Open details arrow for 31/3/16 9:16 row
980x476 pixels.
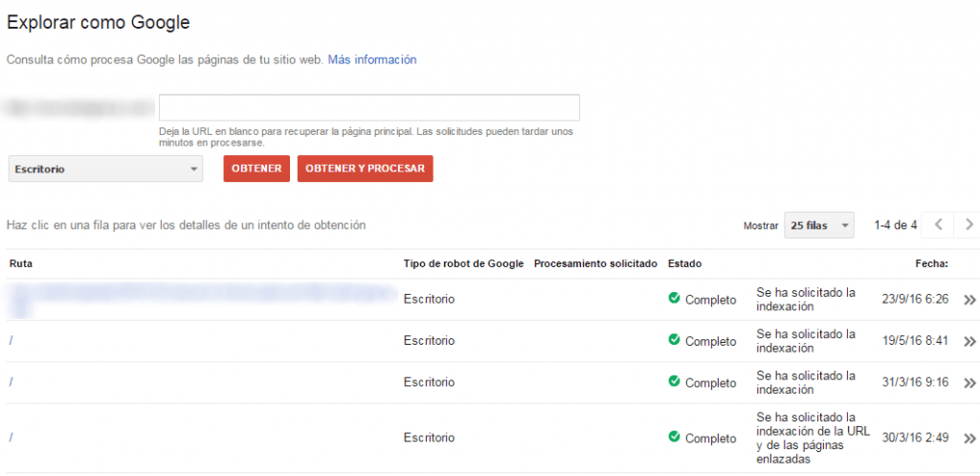[x=969, y=383]
